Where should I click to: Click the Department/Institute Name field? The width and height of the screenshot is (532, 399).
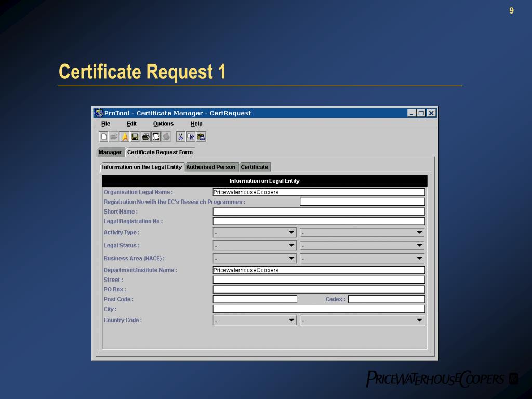point(319,270)
